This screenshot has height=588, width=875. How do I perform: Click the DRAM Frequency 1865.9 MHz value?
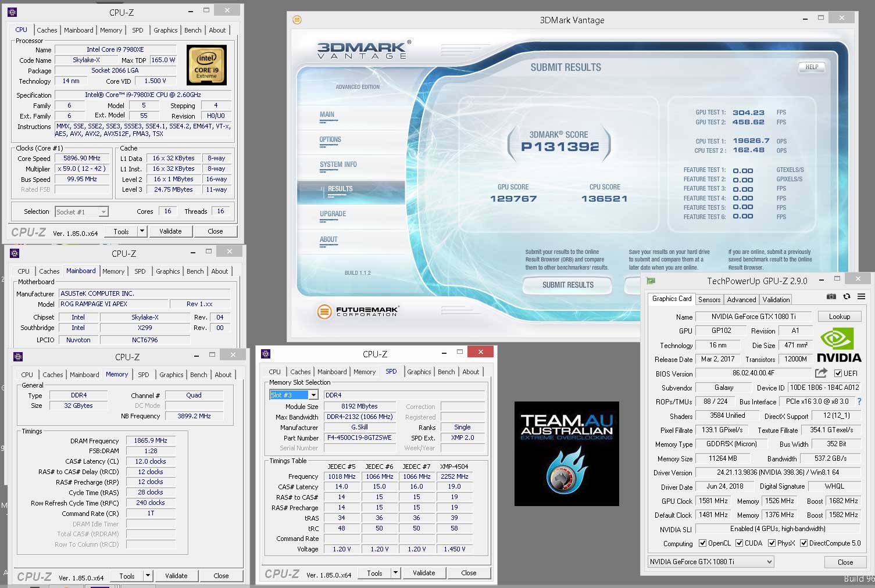(x=150, y=440)
